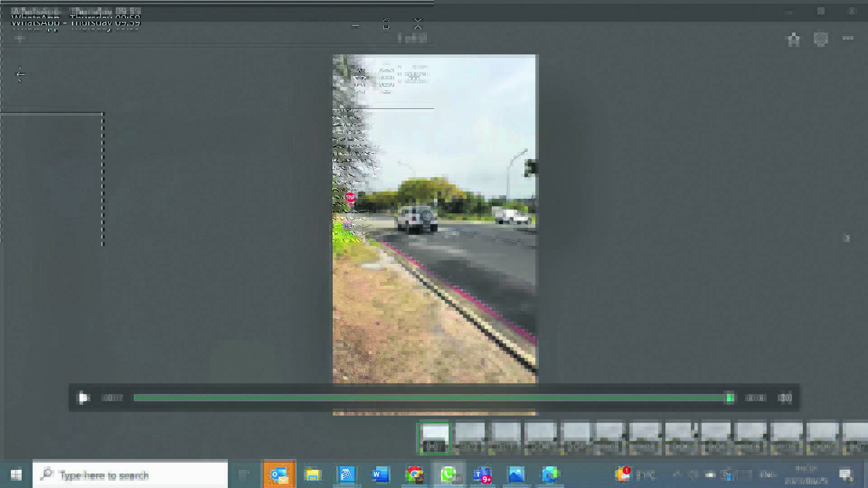This screenshot has width=868, height=488.
Task: Switch the ENG input language indicator
Action: tap(767, 474)
